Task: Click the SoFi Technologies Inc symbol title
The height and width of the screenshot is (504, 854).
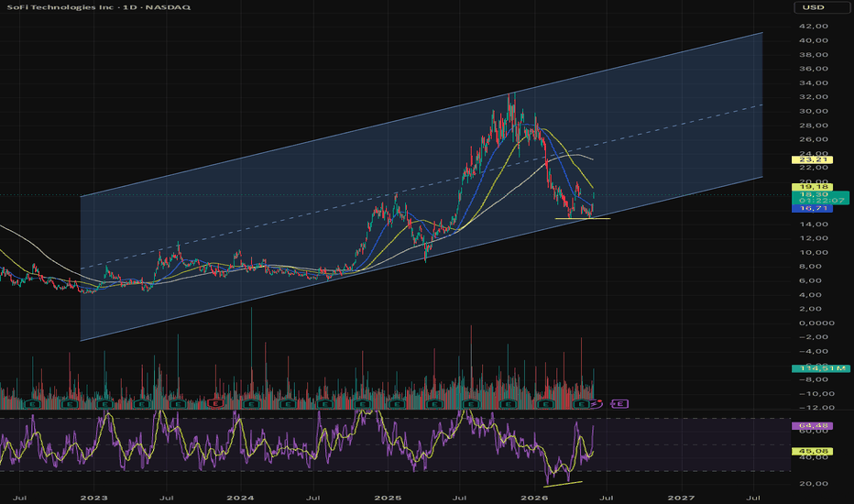Action: click(59, 7)
